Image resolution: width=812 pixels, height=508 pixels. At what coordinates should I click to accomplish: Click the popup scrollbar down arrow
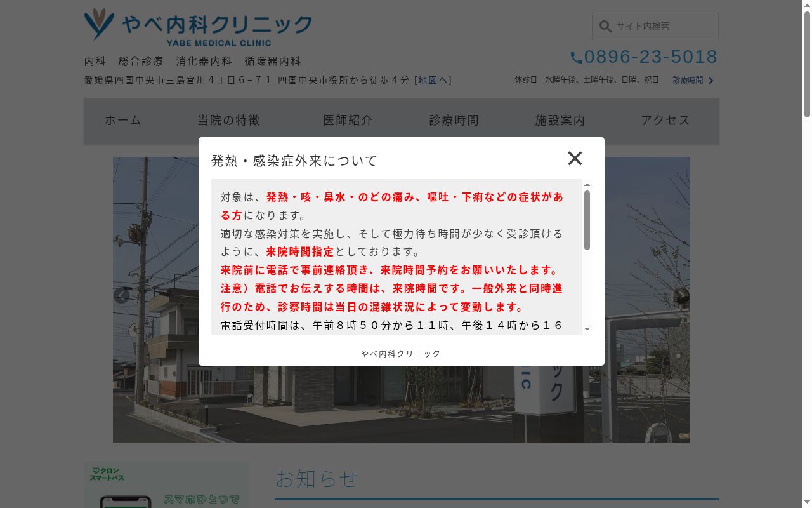point(587,329)
